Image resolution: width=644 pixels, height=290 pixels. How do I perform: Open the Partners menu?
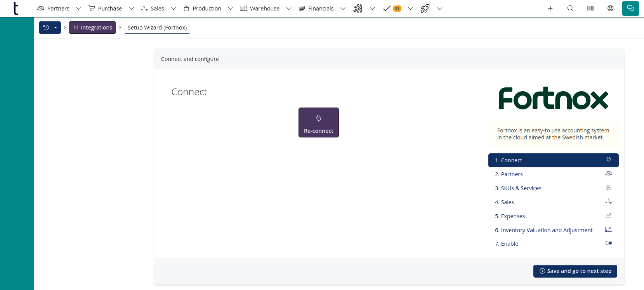[54, 9]
